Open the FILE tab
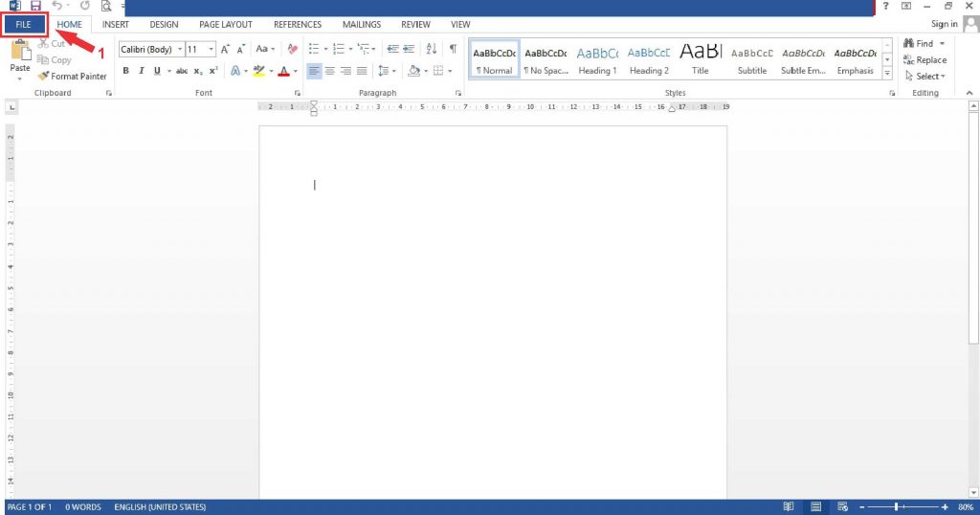 pyautogui.click(x=24, y=24)
